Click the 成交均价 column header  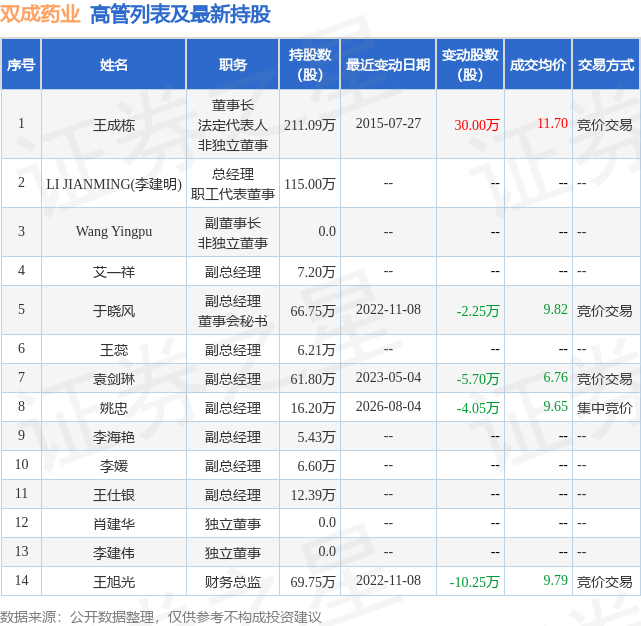point(538,65)
